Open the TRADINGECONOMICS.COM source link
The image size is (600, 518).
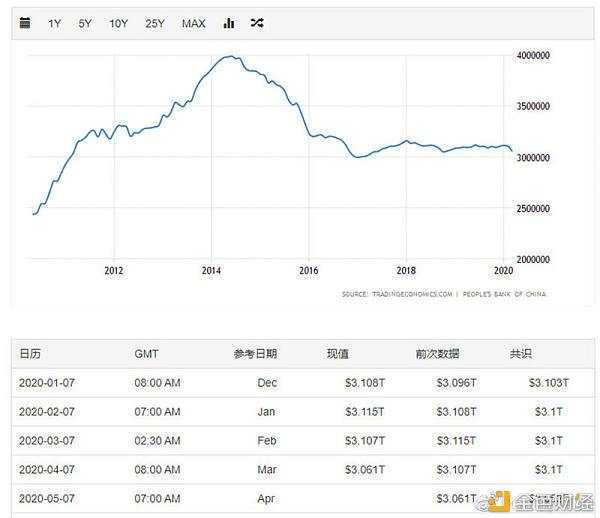tap(412, 294)
